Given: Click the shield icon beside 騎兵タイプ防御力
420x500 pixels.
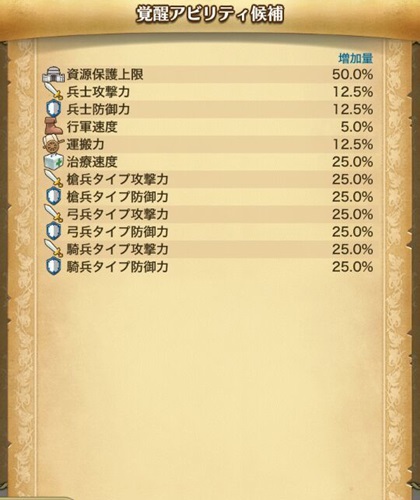Looking at the screenshot, I should click(54, 266).
